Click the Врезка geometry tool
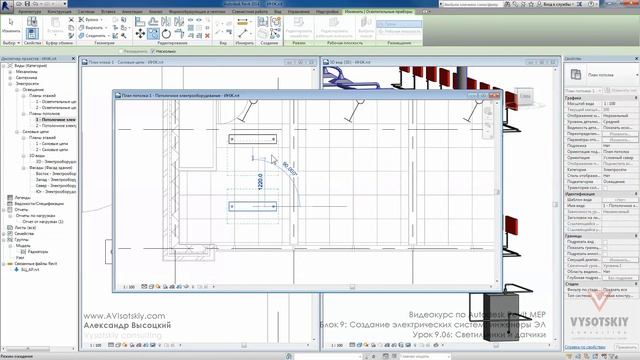Image resolution: width=640 pixels, height=360 pixels. (x=90, y=19)
